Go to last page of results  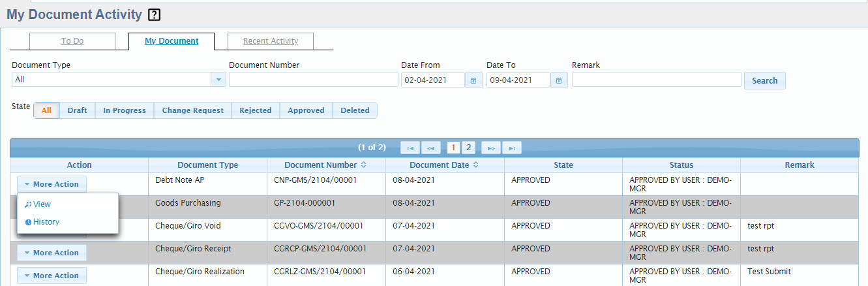tap(512, 148)
